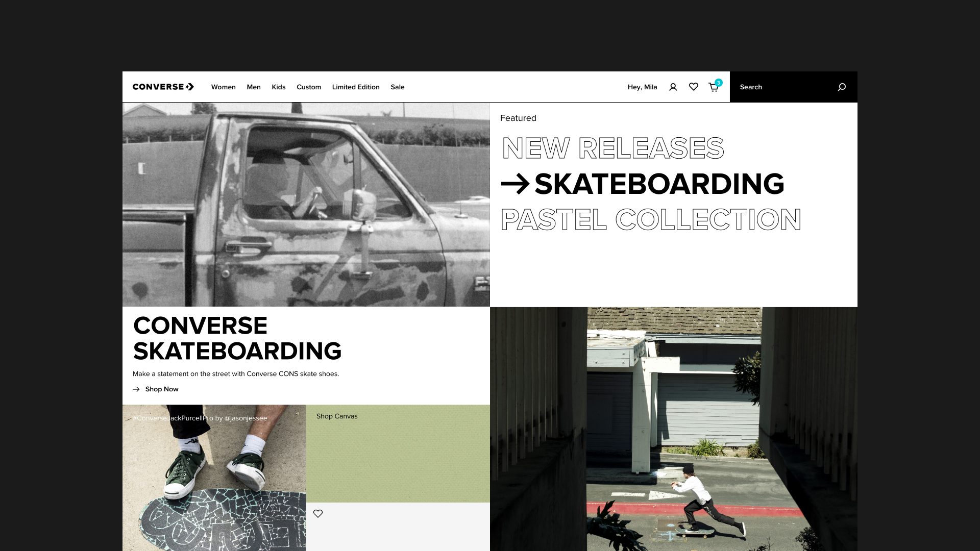Open the Kids menu
The height and width of the screenshot is (551, 980).
pyautogui.click(x=279, y=87)
